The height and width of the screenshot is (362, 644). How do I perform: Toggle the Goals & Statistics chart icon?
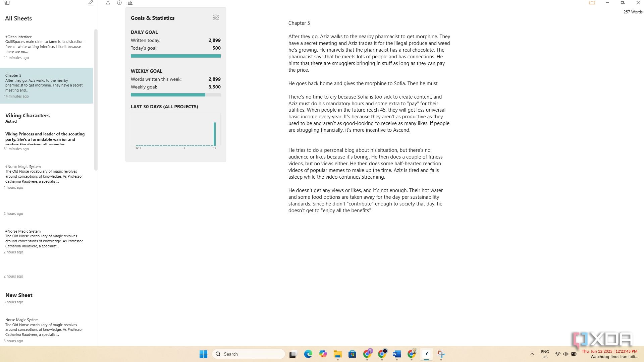[x=130, y=3]
